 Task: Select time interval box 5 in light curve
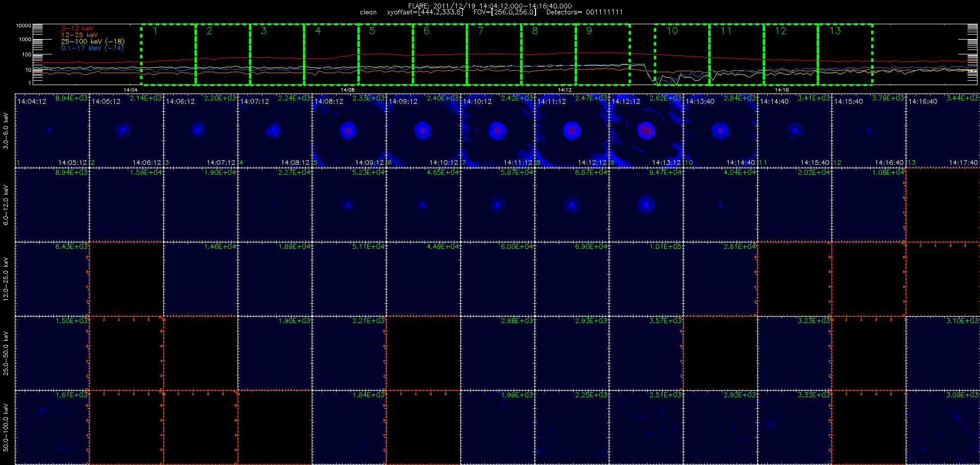[x=386, y=54]
